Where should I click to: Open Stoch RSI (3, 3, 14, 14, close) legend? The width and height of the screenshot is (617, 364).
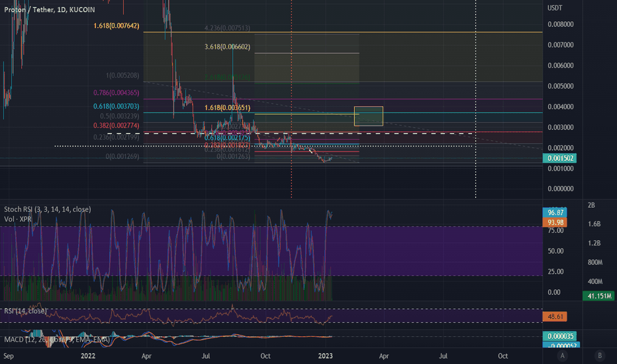tap(47, 209)
